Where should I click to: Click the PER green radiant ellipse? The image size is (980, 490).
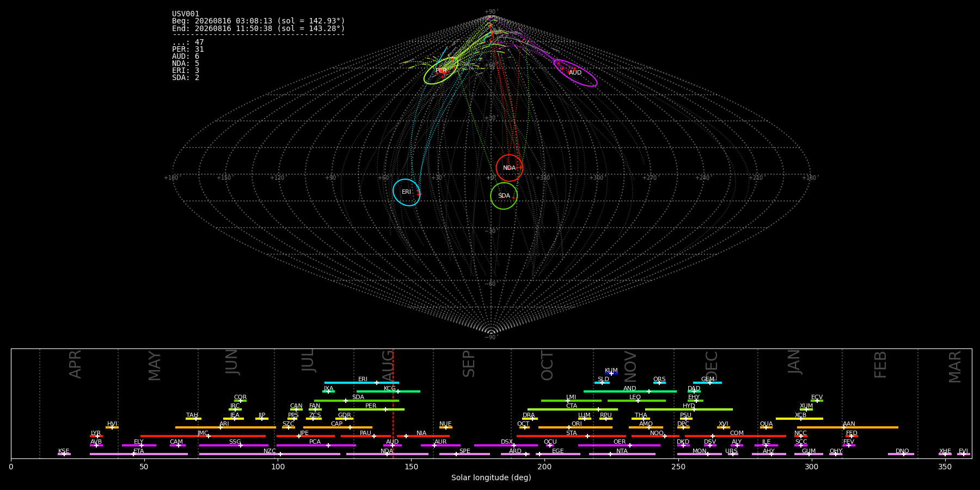[x=441, y=71]
